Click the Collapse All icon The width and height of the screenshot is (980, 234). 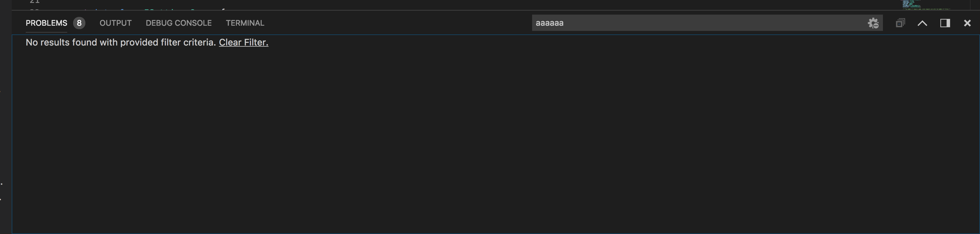(x=900, y=23)
